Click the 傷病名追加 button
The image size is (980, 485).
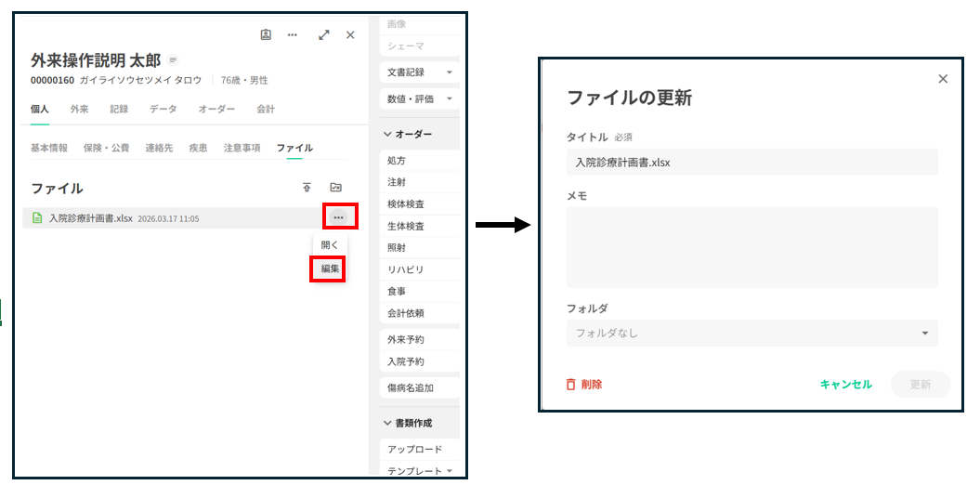(419, 387)
